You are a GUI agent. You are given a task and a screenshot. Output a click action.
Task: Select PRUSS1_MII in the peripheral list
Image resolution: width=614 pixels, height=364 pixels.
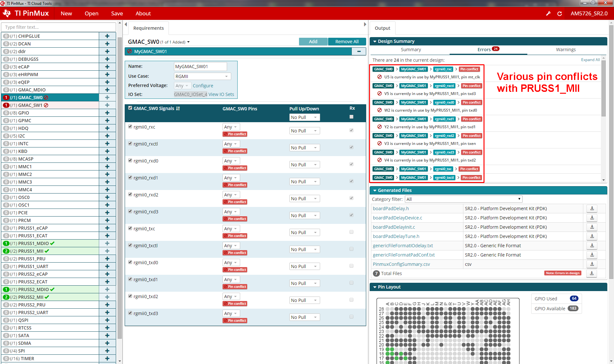click(50, 251)
